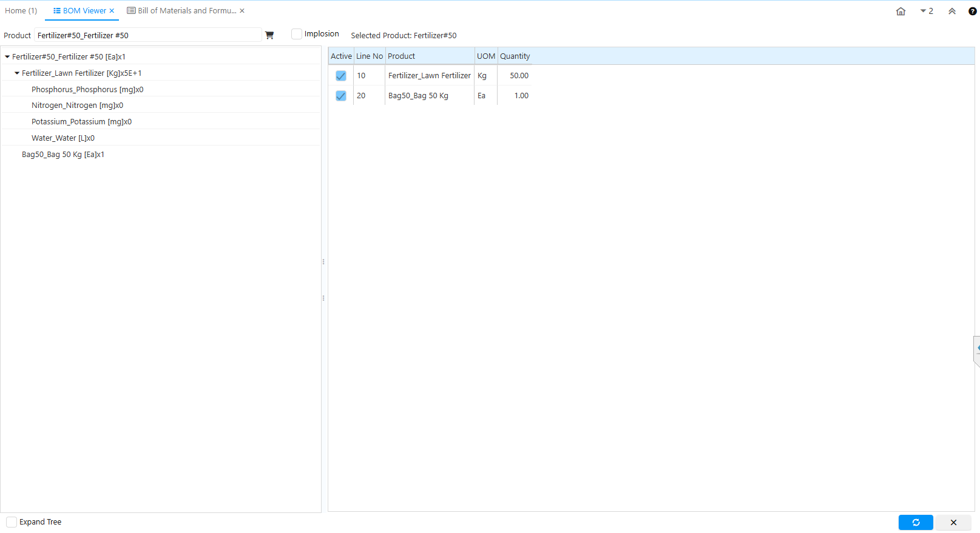Uncheck Active for line 10 Fertilizer_Lawn Fertilizer
Image resolution: width=980 pixels, height=533 pixels.
341,76
